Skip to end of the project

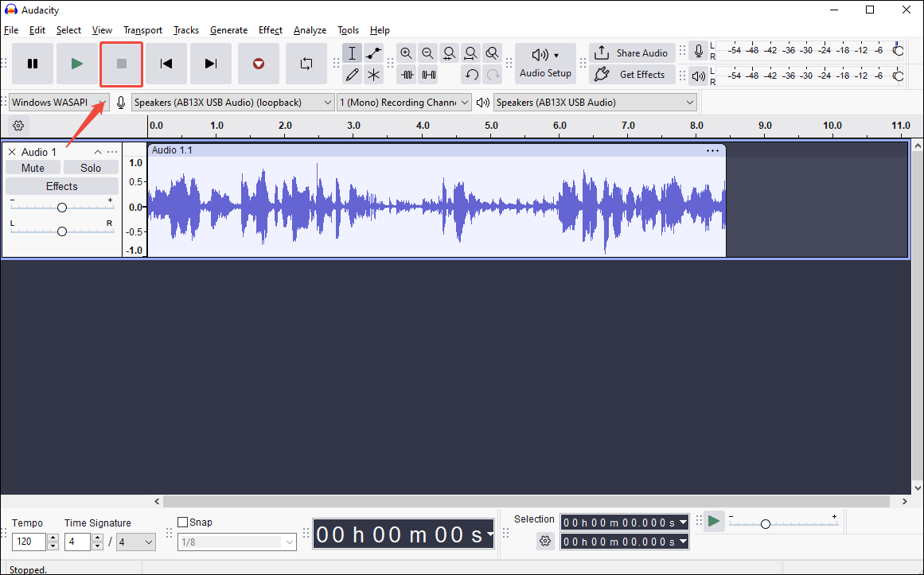pyautogui.click(x=211, y=64)
